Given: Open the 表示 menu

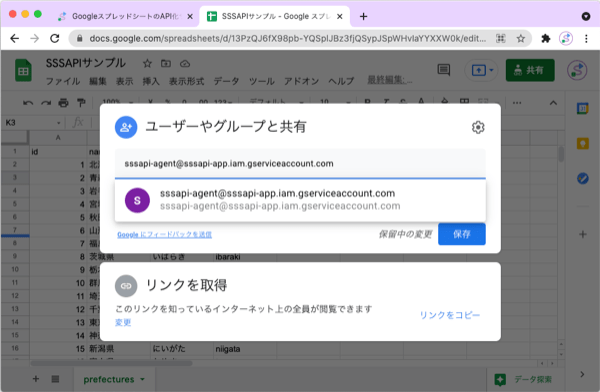Looking at the screenshot, I should click(124, 81).
